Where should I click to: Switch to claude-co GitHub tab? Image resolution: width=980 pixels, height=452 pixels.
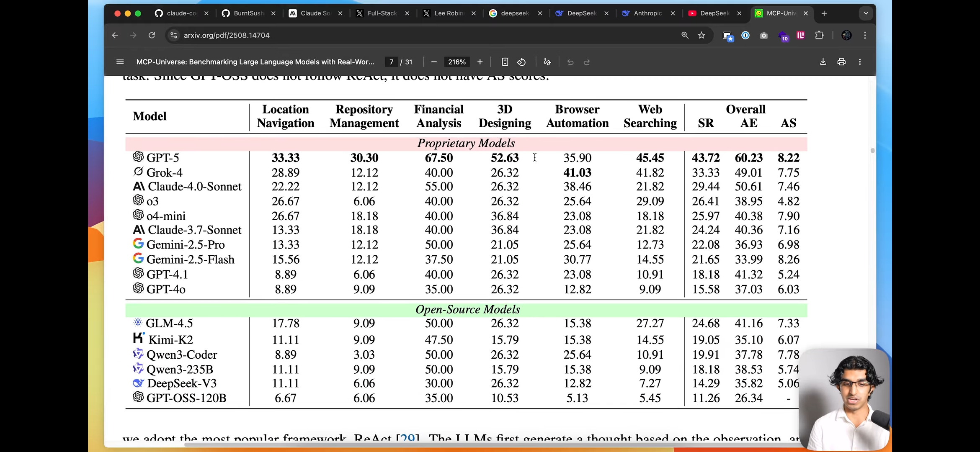[x=182, y=13]
